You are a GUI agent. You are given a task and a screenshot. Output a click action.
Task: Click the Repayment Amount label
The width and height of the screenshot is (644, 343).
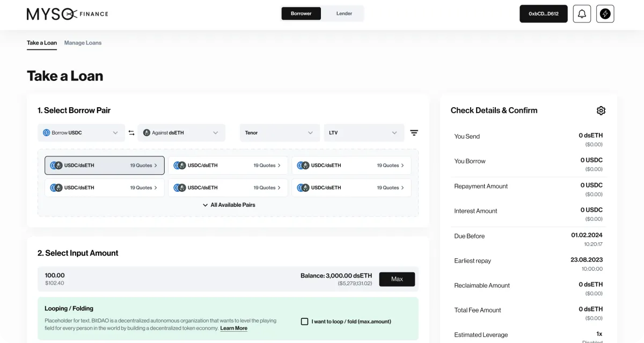(481, 187)
